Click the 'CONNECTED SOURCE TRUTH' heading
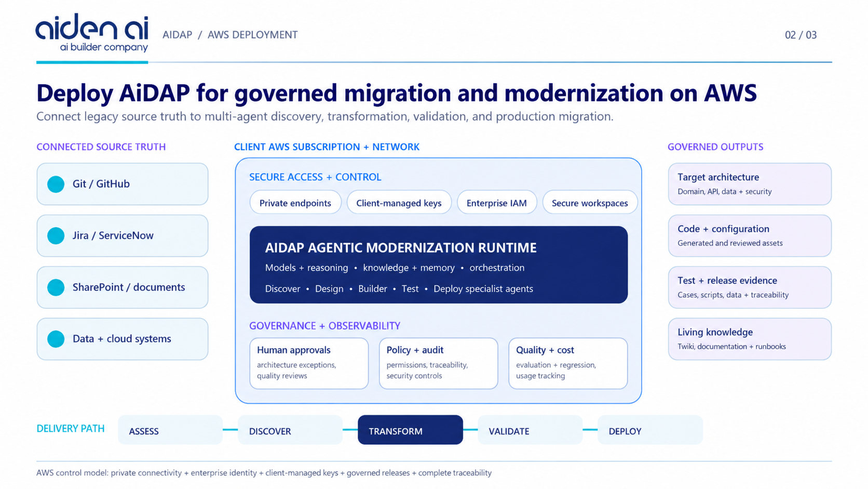 101,147
